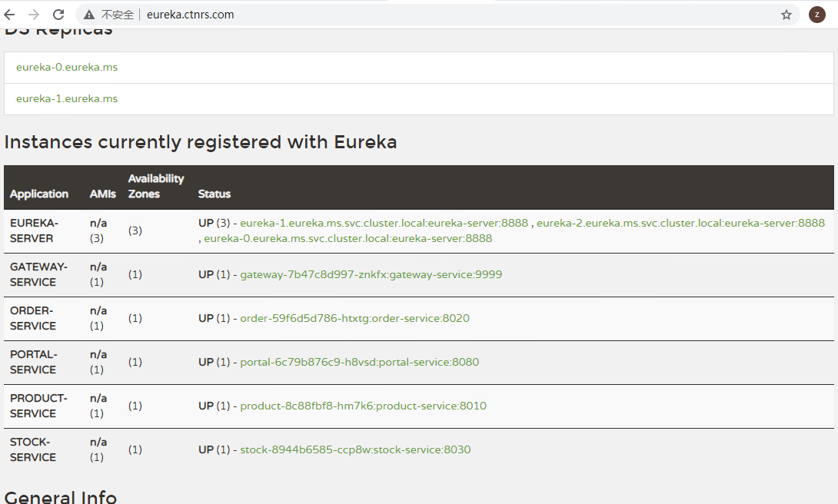This screenshot has width=838, height=504.
Task: Click 'UP (1)' status in GATEWAY-SERVICE row
Action: pyautogui.click(x=214, y=274)
